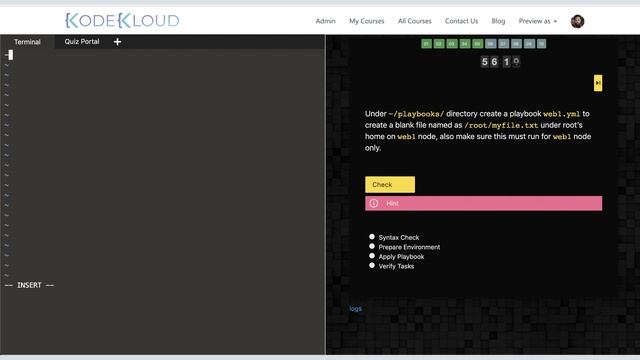Show the pink Hint bar
The image size is (640, 360).
[483, 203]
